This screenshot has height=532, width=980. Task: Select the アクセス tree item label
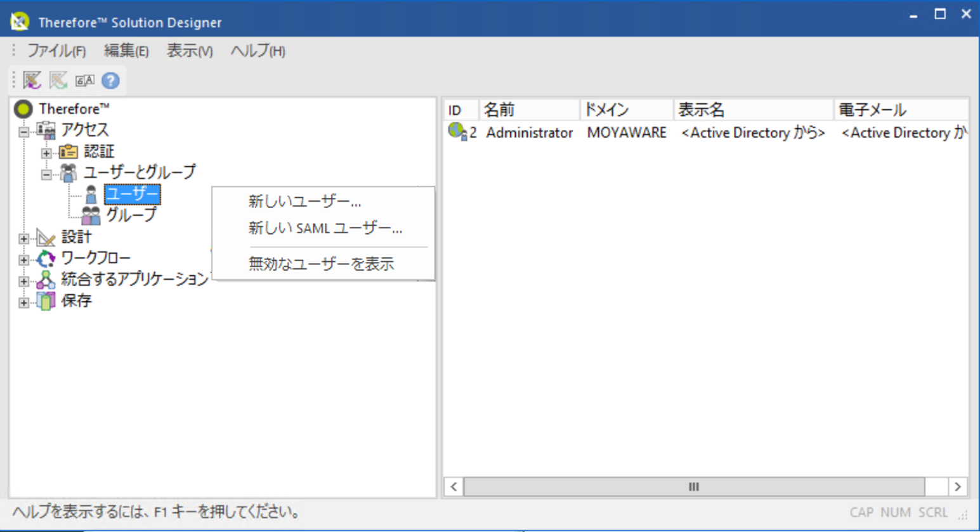pyautogui.click(x=84, y=130)
